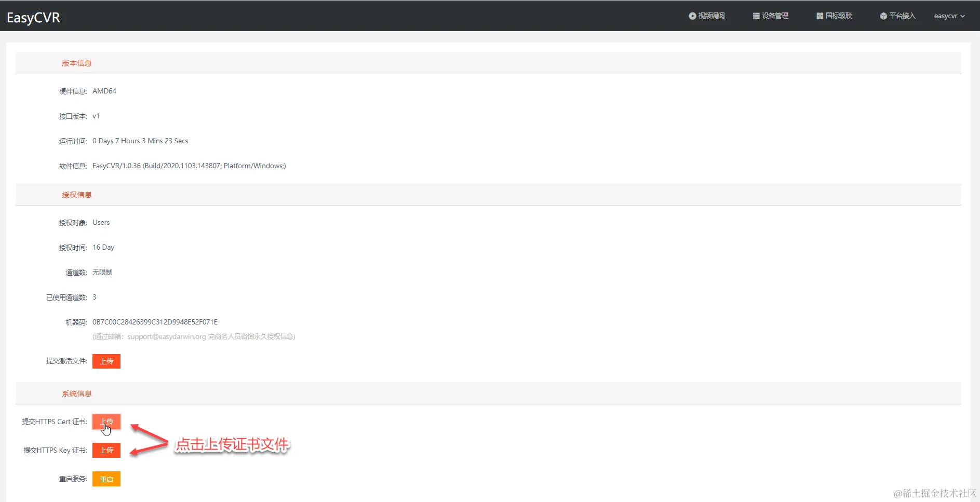Select the uptime '0 Days 7 Hours 3 Mins 23 Secs'

(140, 141)
